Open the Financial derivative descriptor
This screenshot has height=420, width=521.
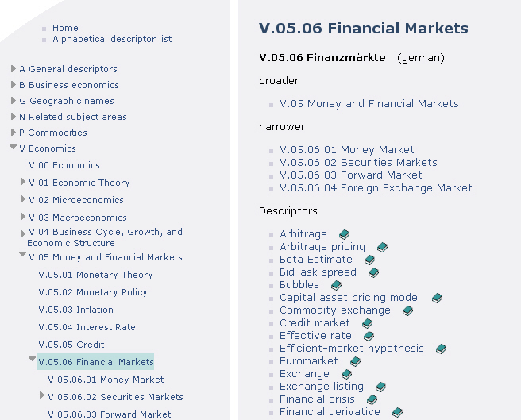pos(330,412)
